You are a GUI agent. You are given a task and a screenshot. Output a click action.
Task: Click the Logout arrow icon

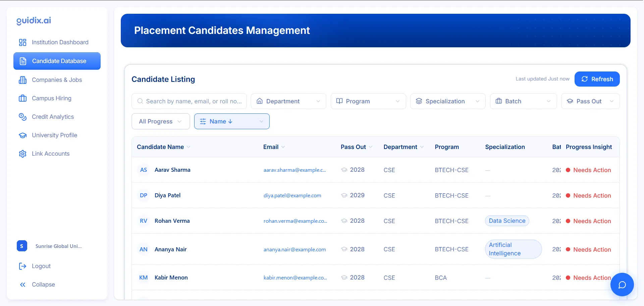(22, 266)
